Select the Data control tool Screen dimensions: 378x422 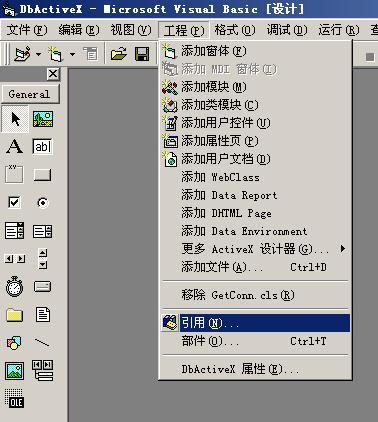tap(43, 370)
